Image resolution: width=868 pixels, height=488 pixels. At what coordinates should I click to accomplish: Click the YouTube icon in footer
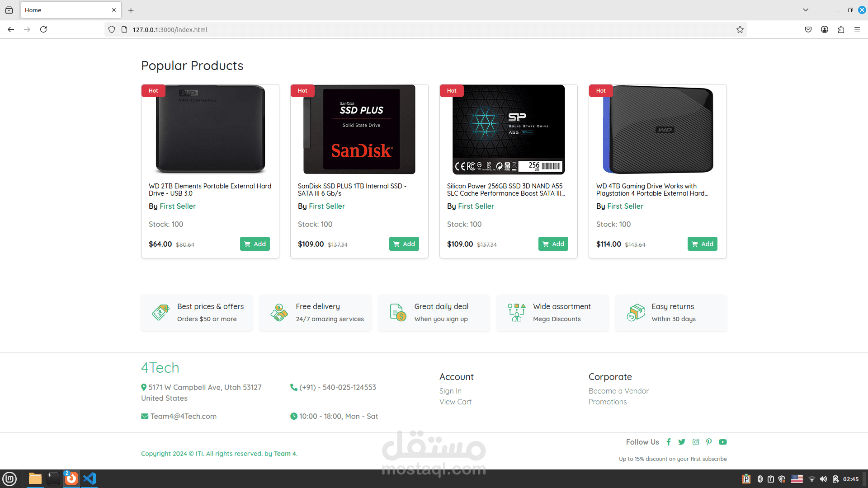pyautogui.click(x=723, y=442)
